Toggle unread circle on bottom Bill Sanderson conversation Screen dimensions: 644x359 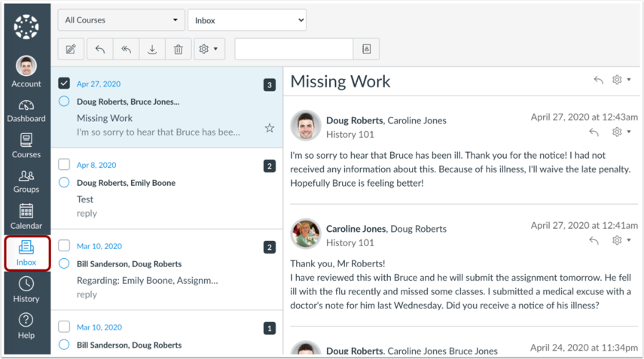(x=64, y=344)
